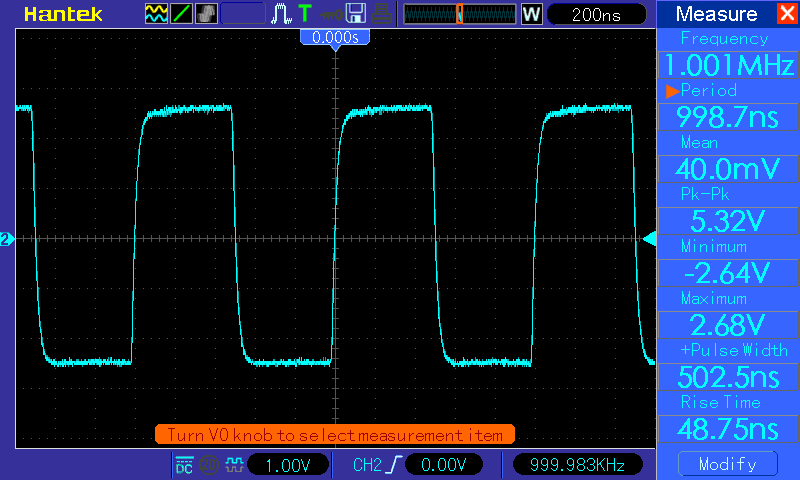Click the Pk-Pk label
Screen dimensions: 800x480
[x=705, y=194]
